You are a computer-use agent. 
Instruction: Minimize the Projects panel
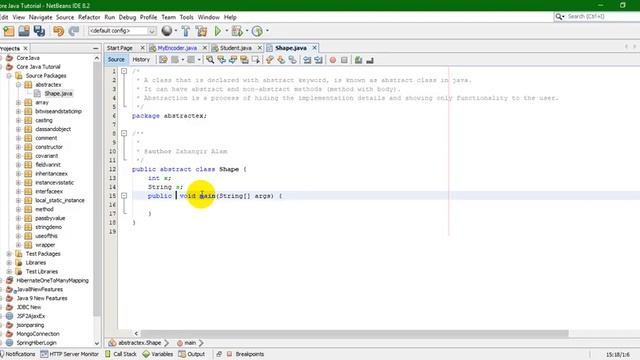click(x=96, y=48)
